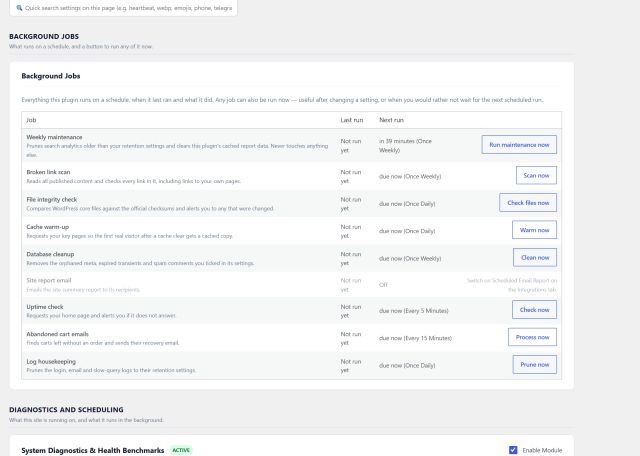Select the File integrity check job title
This screenshot has height=456, width=640.
(51, 199)
